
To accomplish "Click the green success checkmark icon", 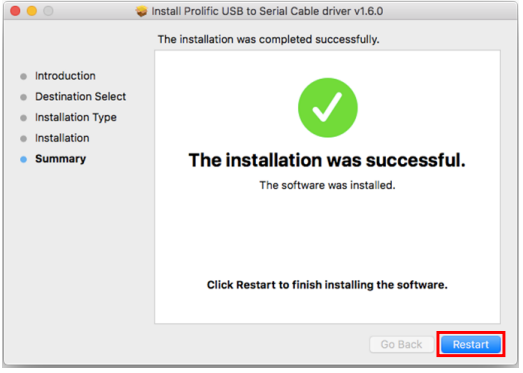I will point(328,107).
